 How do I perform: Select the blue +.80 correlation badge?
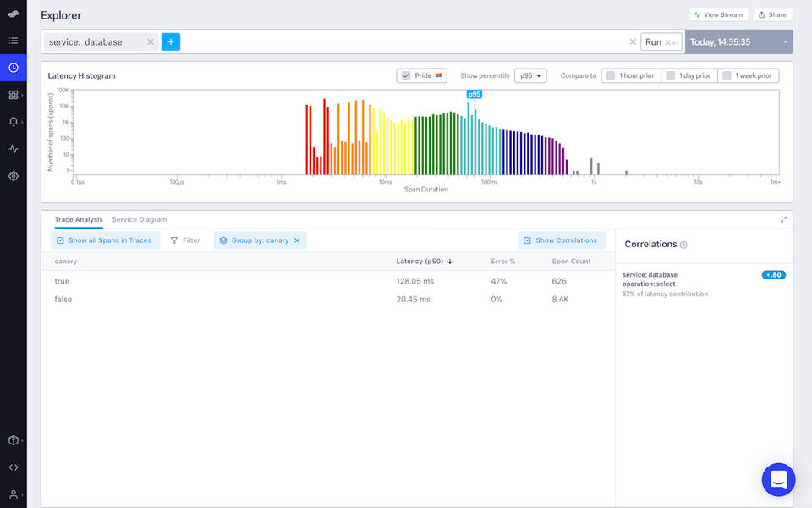[x=773, y=274]
